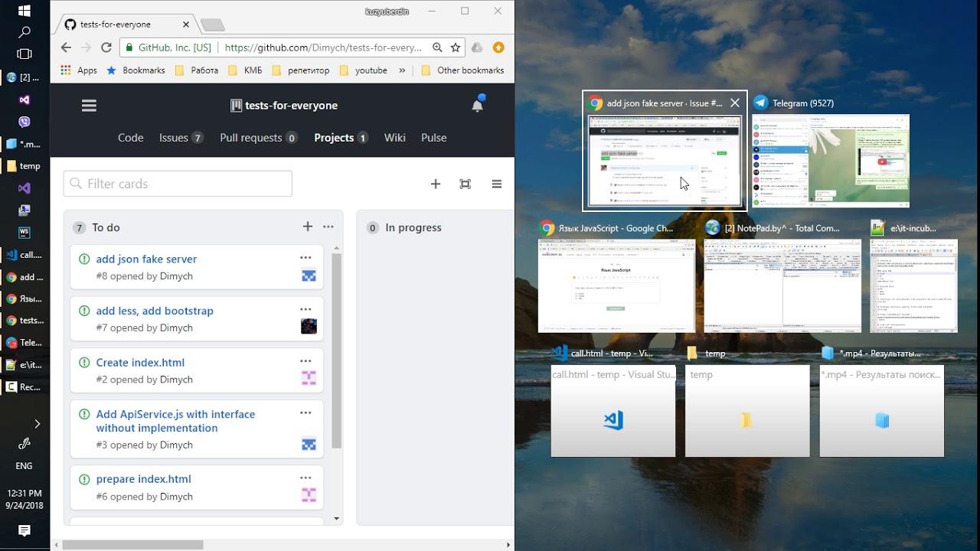Click assignee avatar on issue #7 card
The height and width of the screenshot is (551, 980).
coord(309,327)
